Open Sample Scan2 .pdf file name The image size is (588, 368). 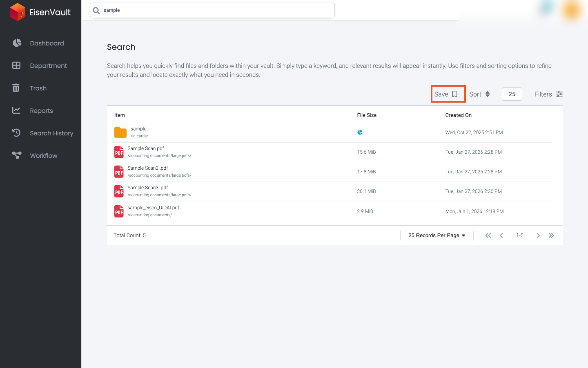click(x=148, y=168)
